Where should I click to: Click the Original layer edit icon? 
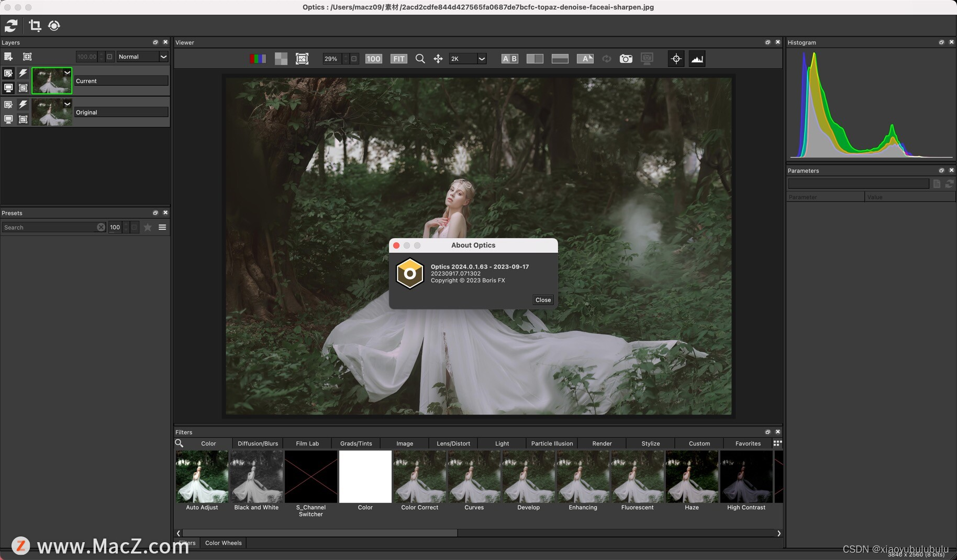(8, 105)
